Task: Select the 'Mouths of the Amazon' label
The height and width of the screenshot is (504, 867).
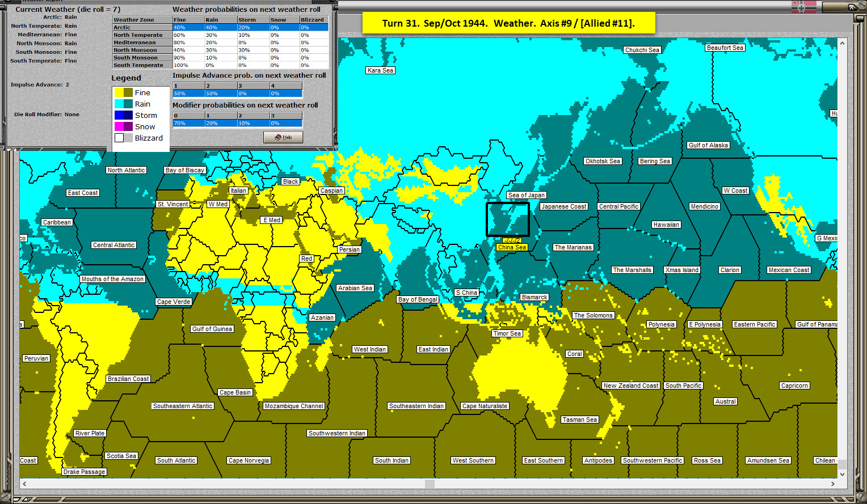Action: point(112,279)
